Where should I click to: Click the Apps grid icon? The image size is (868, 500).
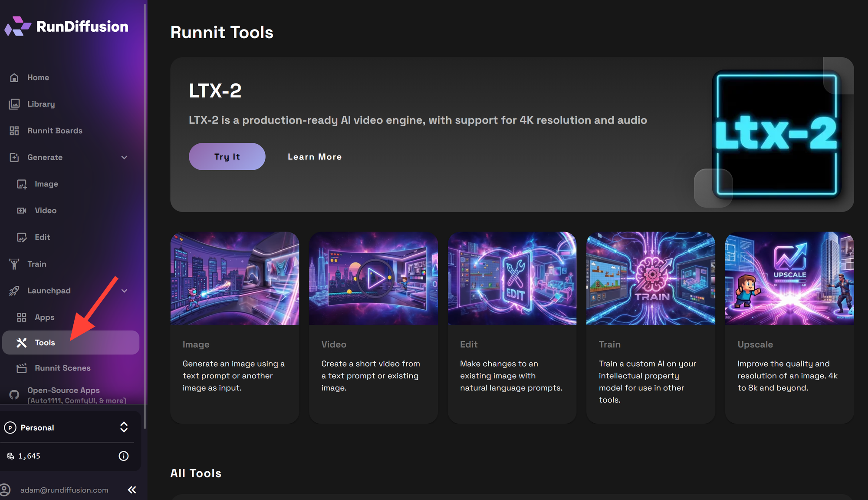(x=22, y=317)
